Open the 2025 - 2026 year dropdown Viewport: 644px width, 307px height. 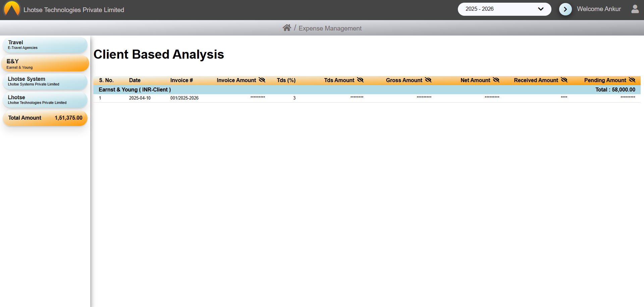click(504, 9)
